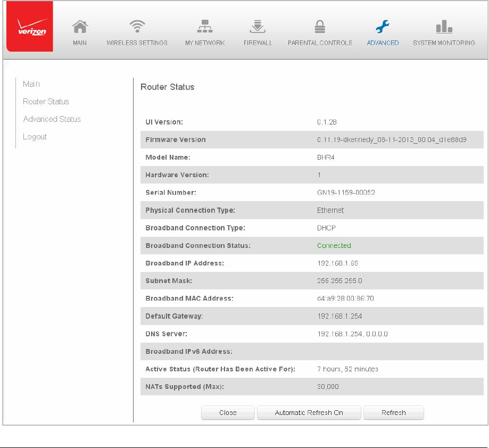Open the Main home icon
Image resolution: width=489 pixels, height=448 pixels.
[x=80, y=27]
